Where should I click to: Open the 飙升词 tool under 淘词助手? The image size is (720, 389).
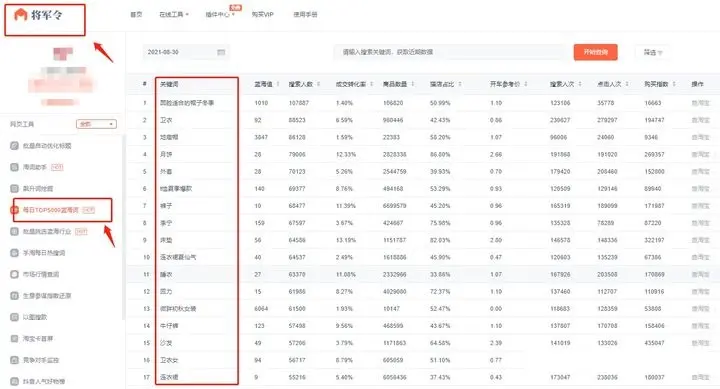tap(38, 188)
